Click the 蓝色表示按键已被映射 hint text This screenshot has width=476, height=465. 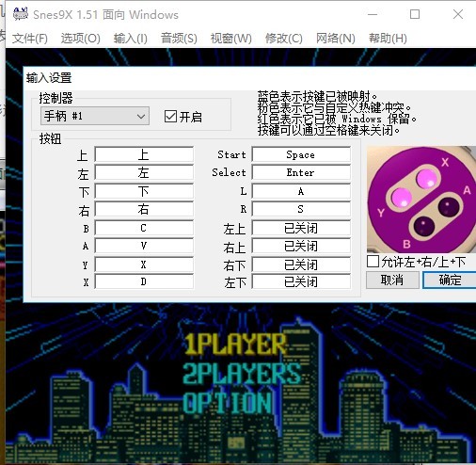pyautogui.click(x=317, y=96)
